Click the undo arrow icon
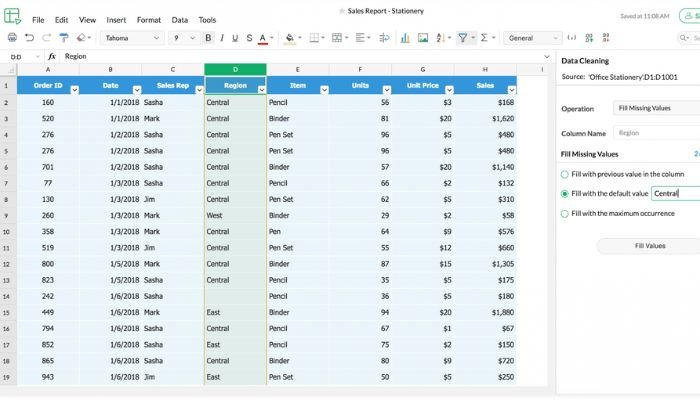Image resolution: width=700 pixels, height=400 pixels. [x=29, y=38]
